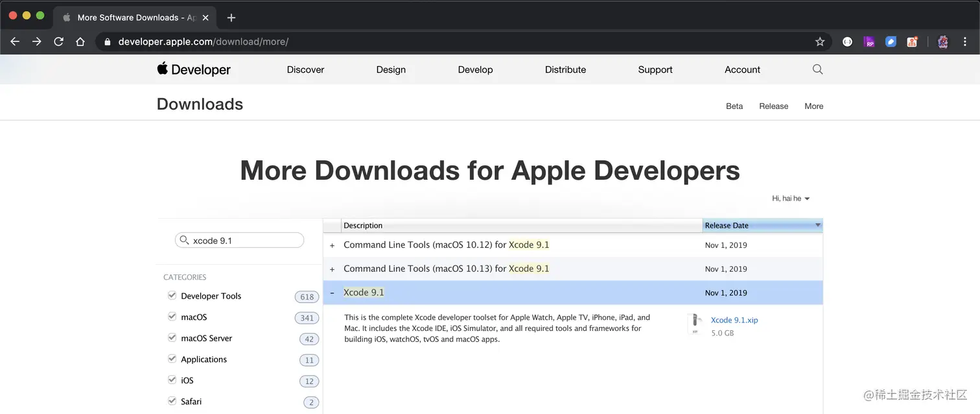Click the blue extension icon in toolbar
This screenshot has height=414, width=980.
tap(891, 42)
